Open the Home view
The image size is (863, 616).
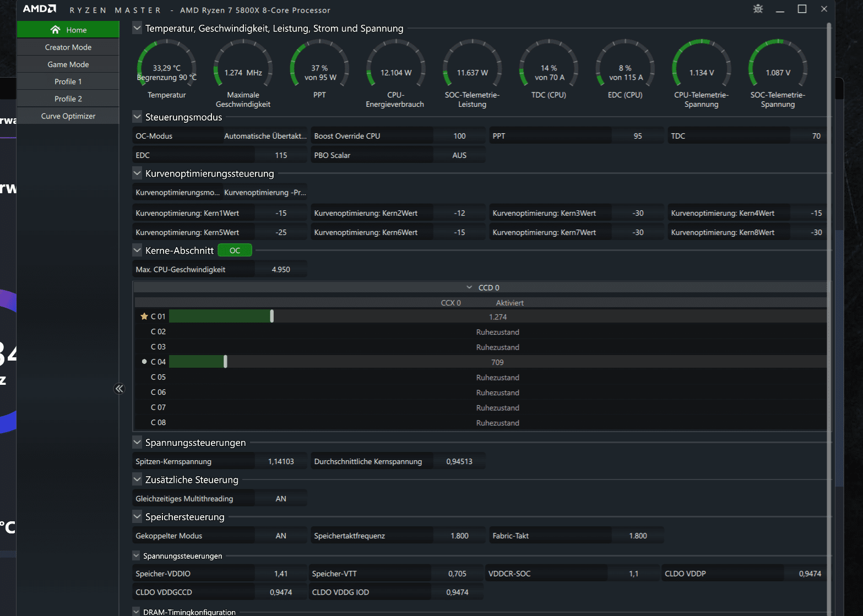pos(68,30)
